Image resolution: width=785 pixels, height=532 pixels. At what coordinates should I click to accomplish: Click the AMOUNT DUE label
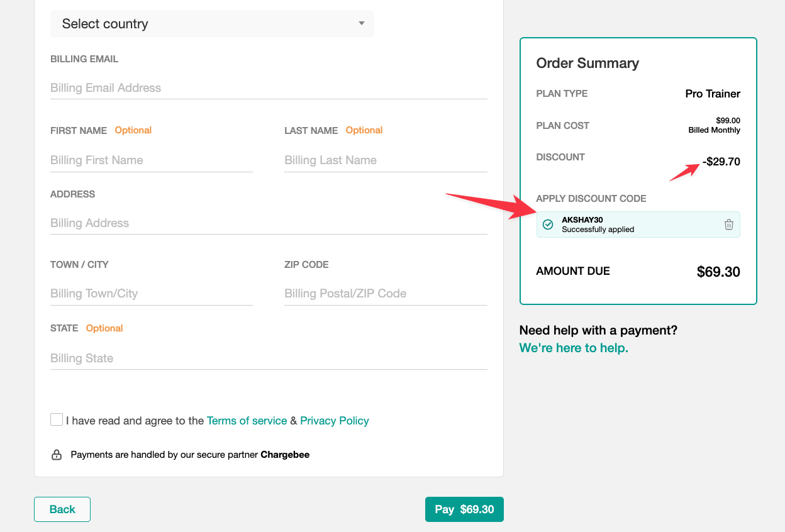point(573,271)
